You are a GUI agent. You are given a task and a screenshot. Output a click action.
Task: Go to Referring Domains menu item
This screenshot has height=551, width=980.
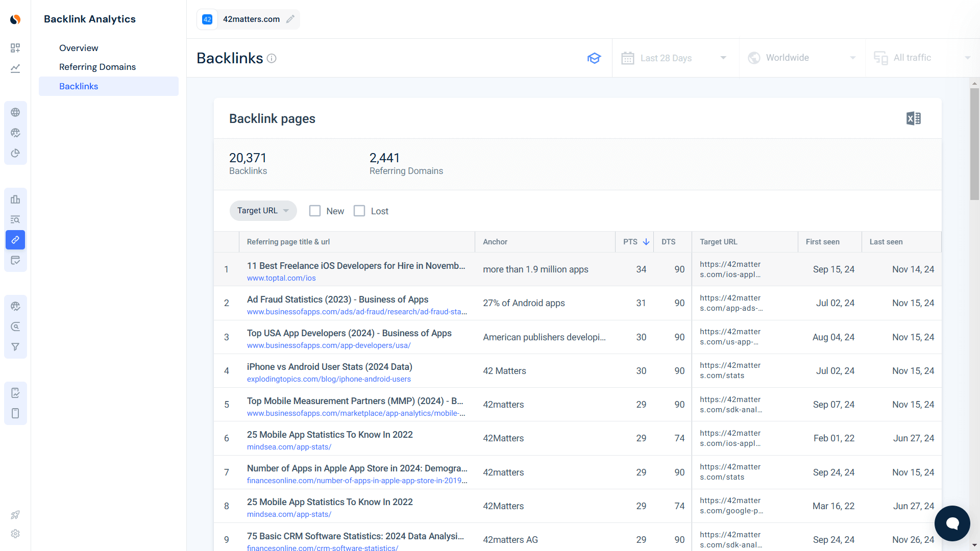(97, 67)
